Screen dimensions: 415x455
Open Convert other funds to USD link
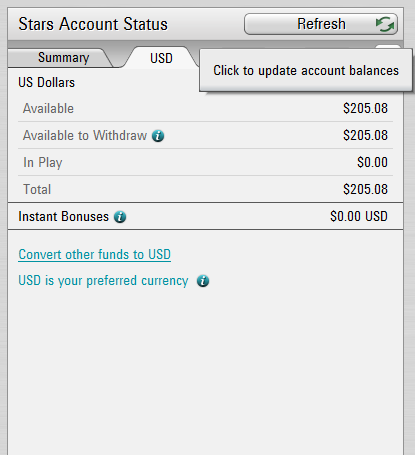point(95,255)
